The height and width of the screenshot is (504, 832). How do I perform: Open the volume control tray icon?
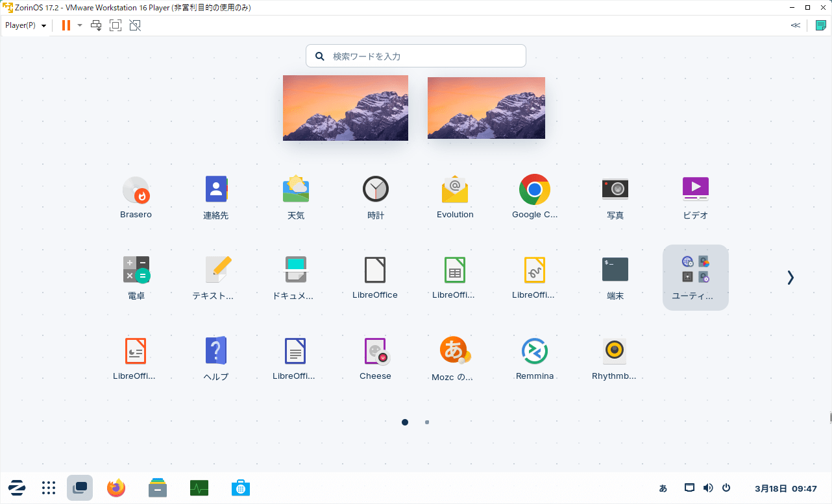click(708, 488)
